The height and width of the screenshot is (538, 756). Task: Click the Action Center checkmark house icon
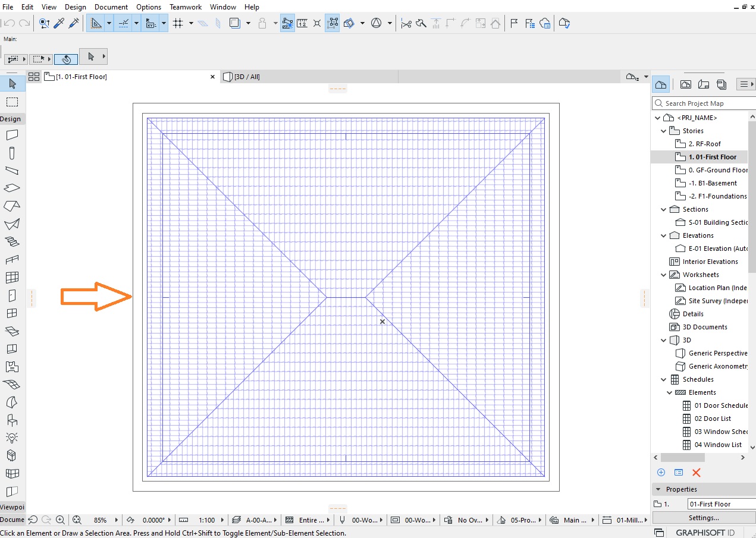(563, 23)
